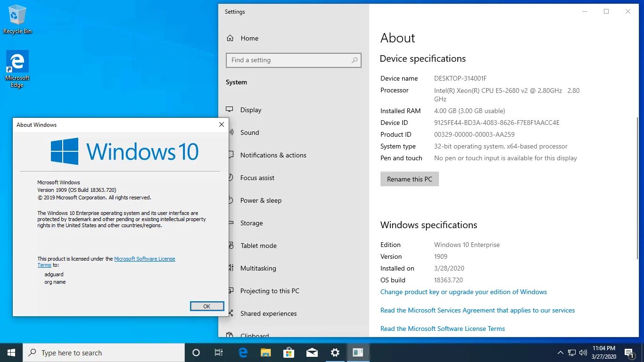The image size is (644, 362).
Task: Open File Explorer from the taskbar
Action: tap(265, 352)
